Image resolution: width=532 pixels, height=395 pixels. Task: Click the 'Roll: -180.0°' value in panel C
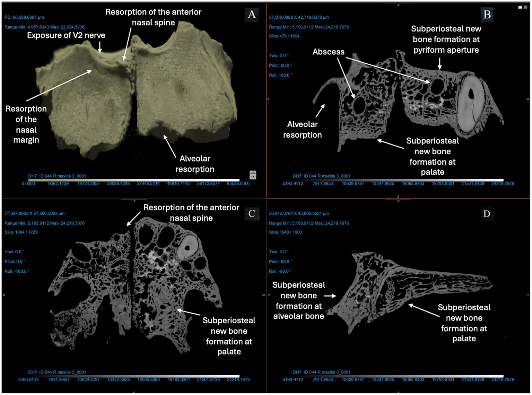pyautogui.click(x=17, y=271)
